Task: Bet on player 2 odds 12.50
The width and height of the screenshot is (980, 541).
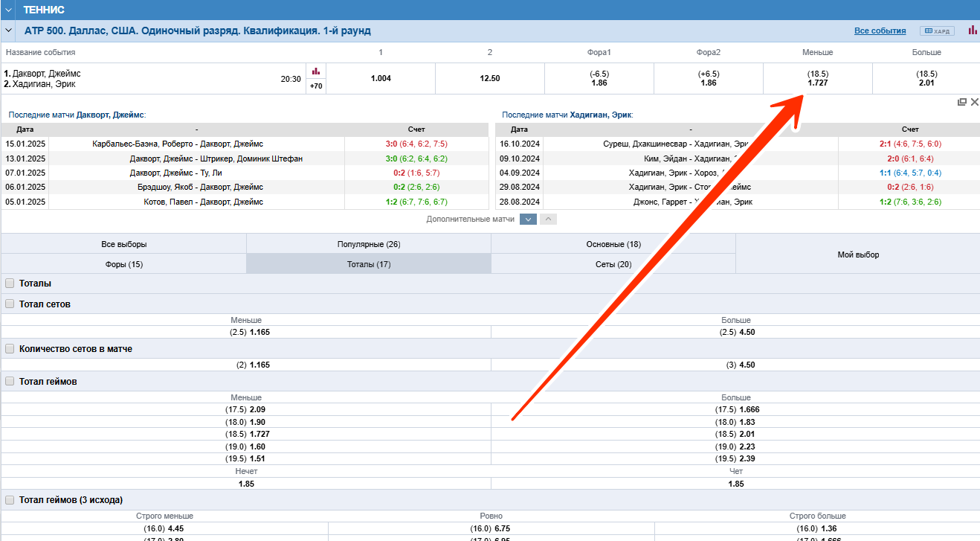Action: tap(490, 78)
